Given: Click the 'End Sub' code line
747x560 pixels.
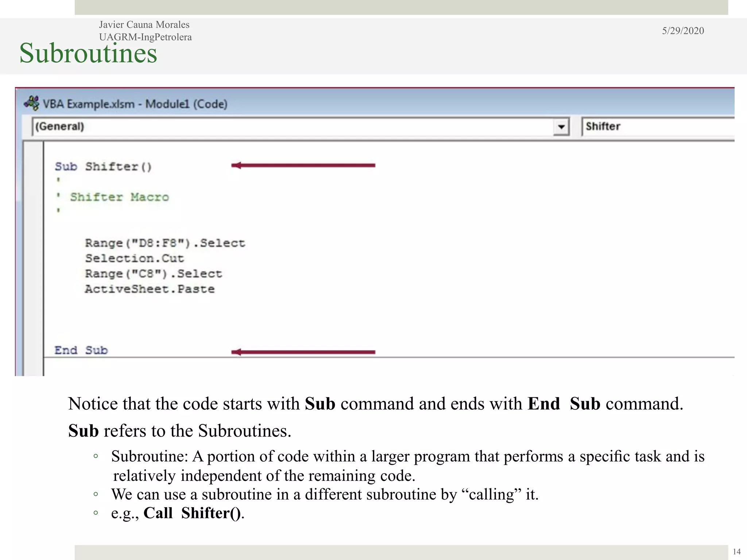Looking at the screenshot, I should (81, 350).
